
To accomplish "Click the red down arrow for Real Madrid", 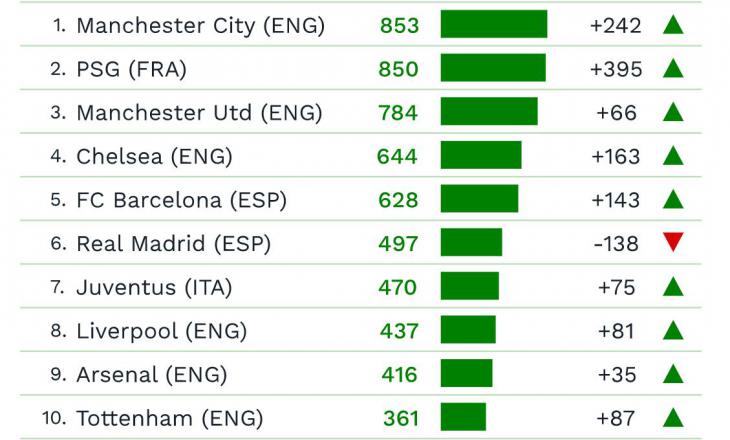I will point(673,242).
